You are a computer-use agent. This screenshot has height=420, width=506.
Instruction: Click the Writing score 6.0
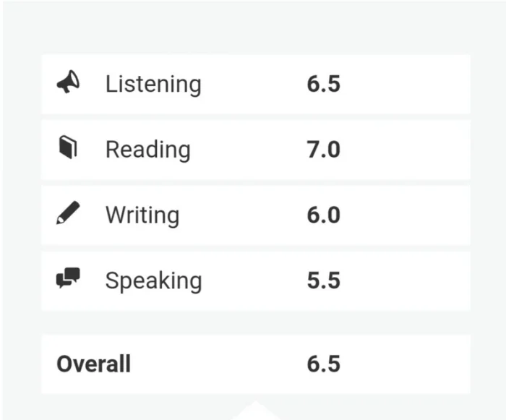(324, 215)
